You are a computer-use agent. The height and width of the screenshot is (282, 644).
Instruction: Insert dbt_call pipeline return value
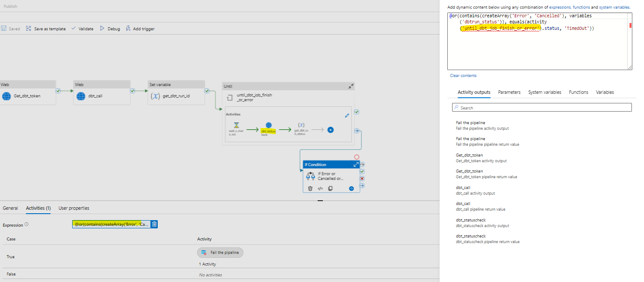(x=480, y=206)
